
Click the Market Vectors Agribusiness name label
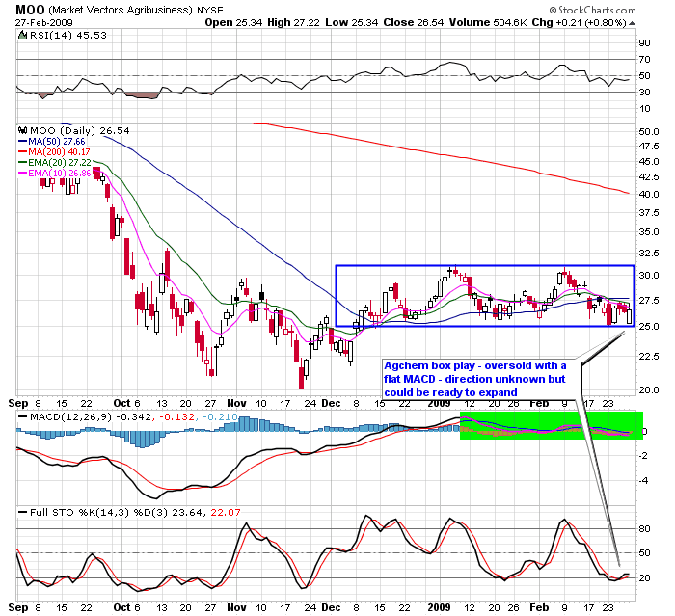pyautogui.click(x=121, y=10)
